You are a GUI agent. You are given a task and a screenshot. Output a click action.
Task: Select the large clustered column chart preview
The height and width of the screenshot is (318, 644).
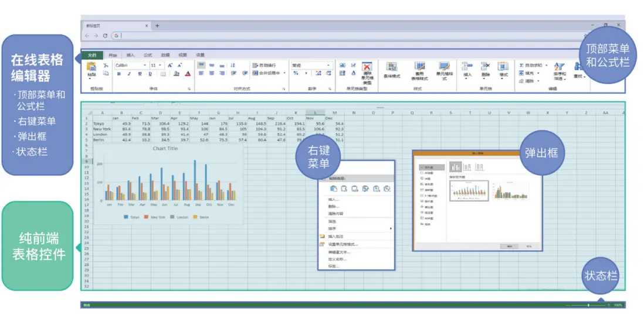click(x=469, y=191)
